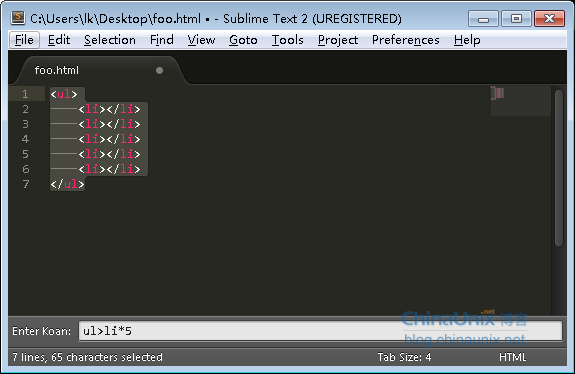Click in the Enter Koan input field
This screenshot has width=575, height=374.
[x=320, y=331]
